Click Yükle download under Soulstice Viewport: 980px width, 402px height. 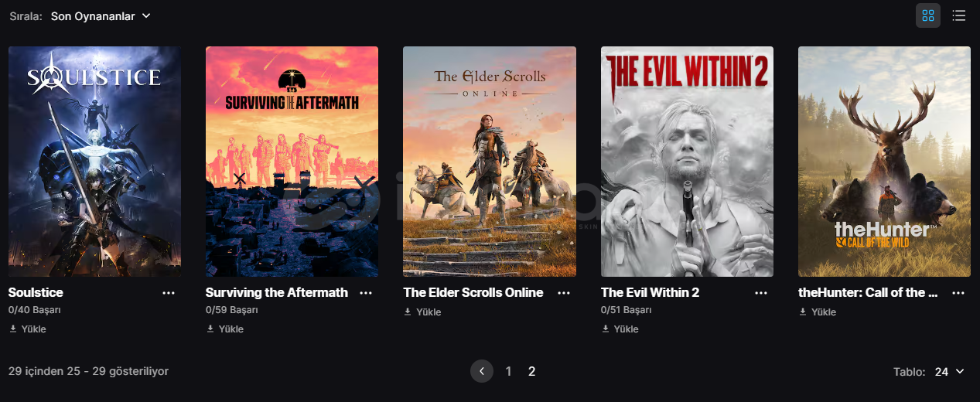[x=28, y=329]
